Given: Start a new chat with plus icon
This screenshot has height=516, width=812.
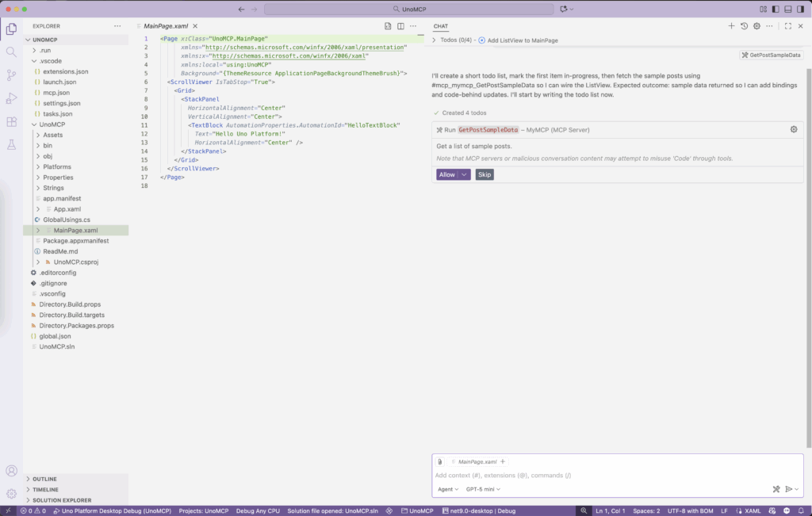Looking at the screenshot, I should click(x=731, y=26).
